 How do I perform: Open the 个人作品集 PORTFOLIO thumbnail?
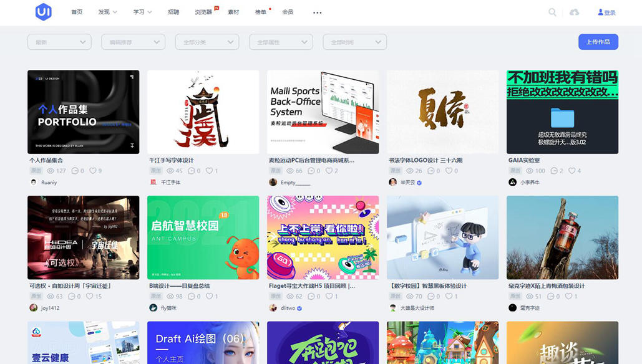point(84,112)
